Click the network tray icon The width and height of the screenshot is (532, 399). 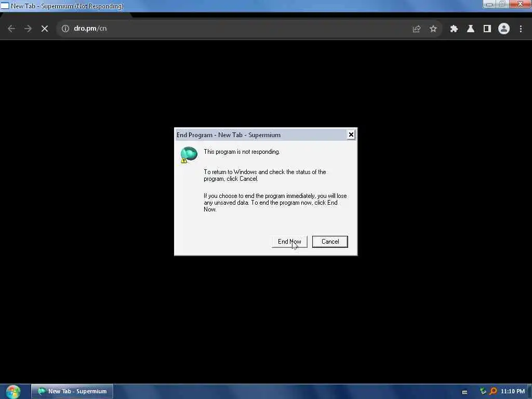(483, 391)
